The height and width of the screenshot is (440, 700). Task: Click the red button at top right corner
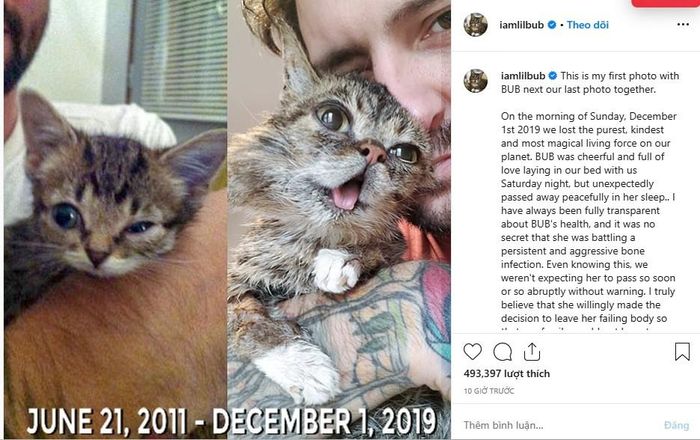(x=665, y=3)
